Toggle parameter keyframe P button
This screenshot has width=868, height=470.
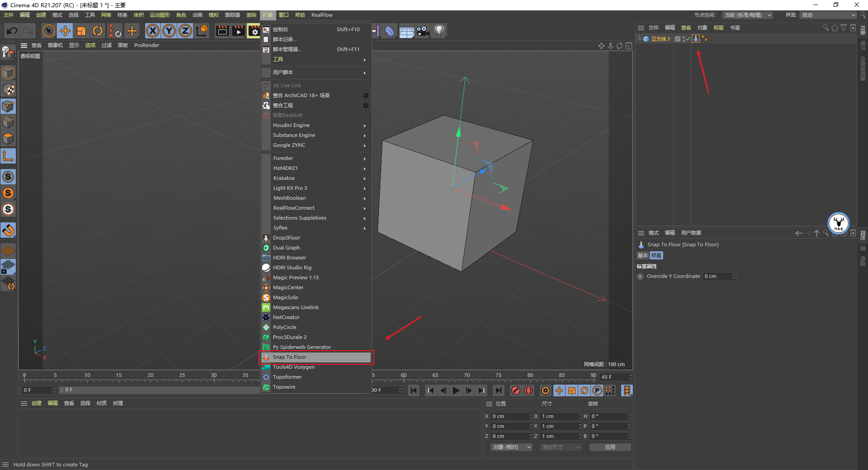click(x=597, y=390)
